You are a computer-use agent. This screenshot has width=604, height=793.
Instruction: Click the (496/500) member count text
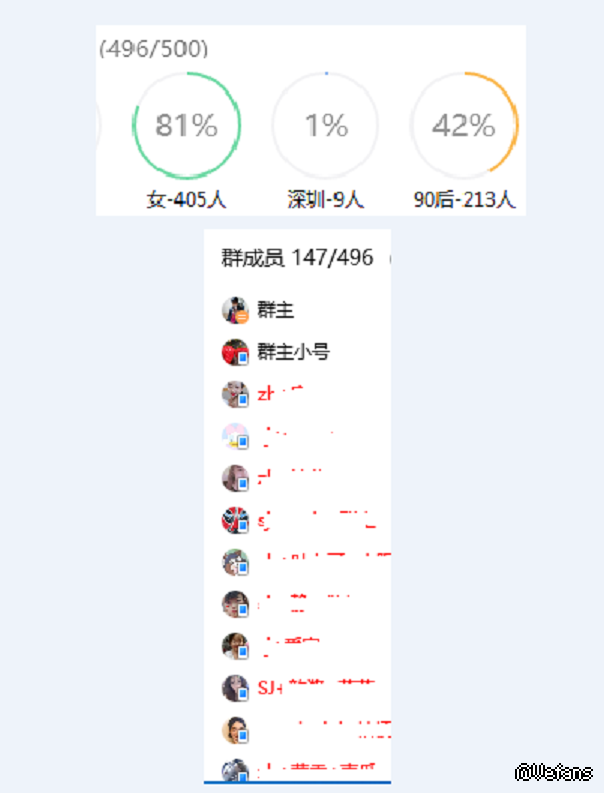click(x=154, y=49)
